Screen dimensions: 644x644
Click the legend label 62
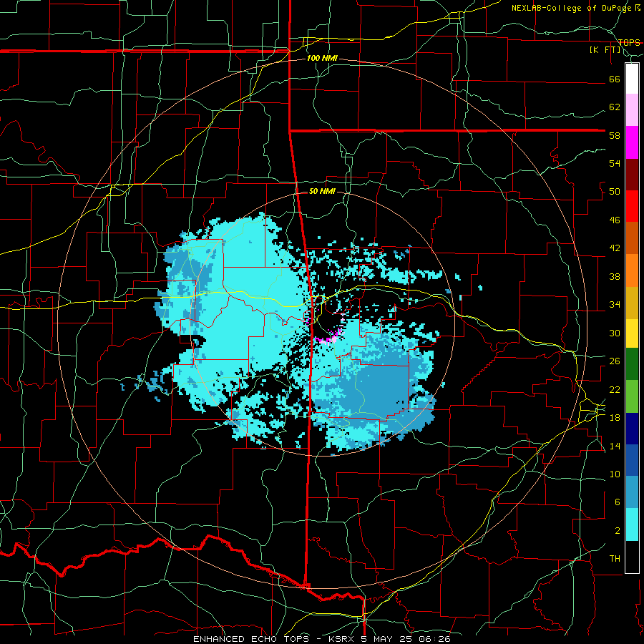pyautogui.click(x=615, y=107)
